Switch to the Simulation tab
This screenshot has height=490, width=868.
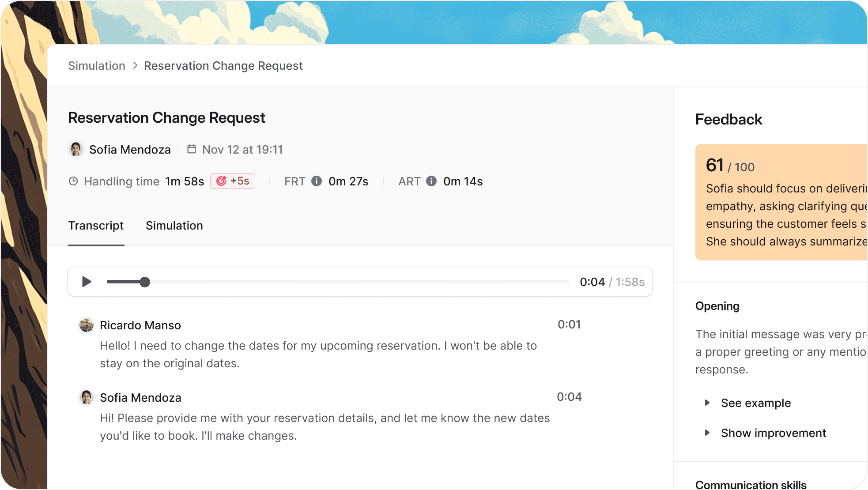pos(174,226)
